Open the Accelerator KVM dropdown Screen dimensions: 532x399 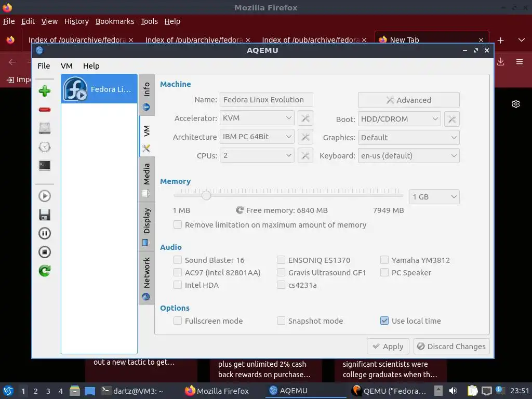257,118
